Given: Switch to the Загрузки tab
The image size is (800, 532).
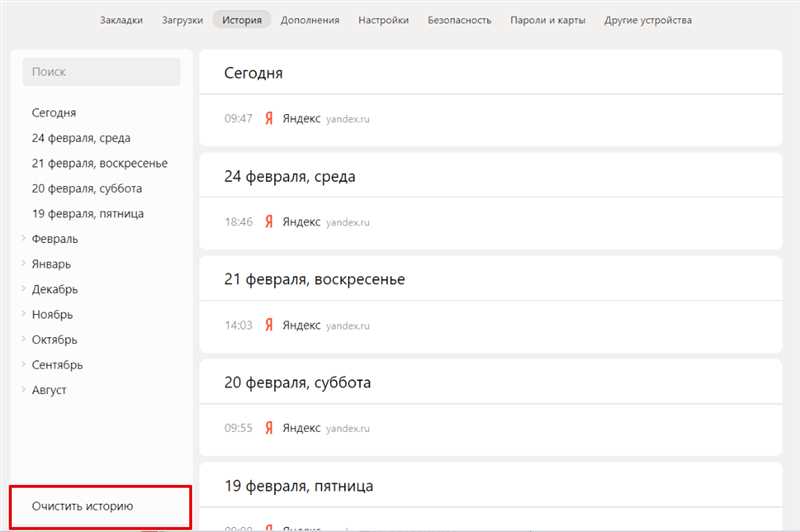Looking at the screenshot, I should pos(182,20).
